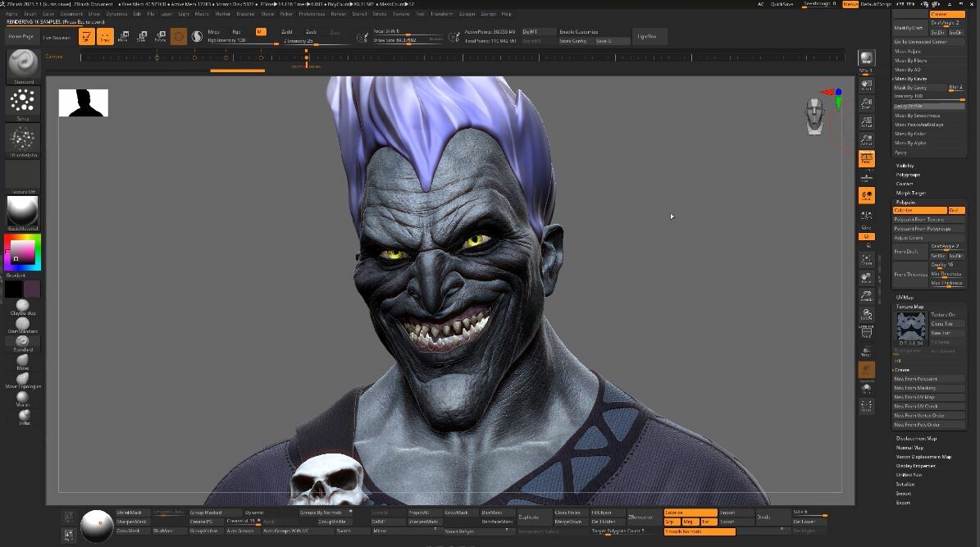Open the Document menu
Viewport: 980px width, 547px height.
71,14
